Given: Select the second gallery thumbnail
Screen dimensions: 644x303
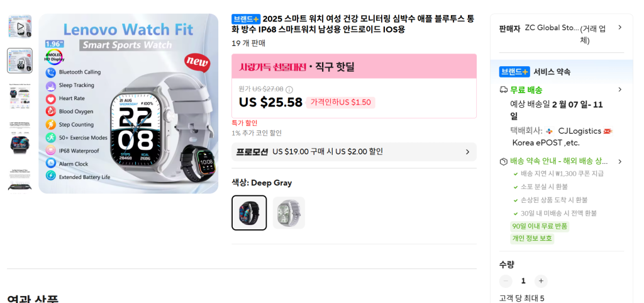Looking at the screenshot, I should pyautogui.click(x=19, y=60).
